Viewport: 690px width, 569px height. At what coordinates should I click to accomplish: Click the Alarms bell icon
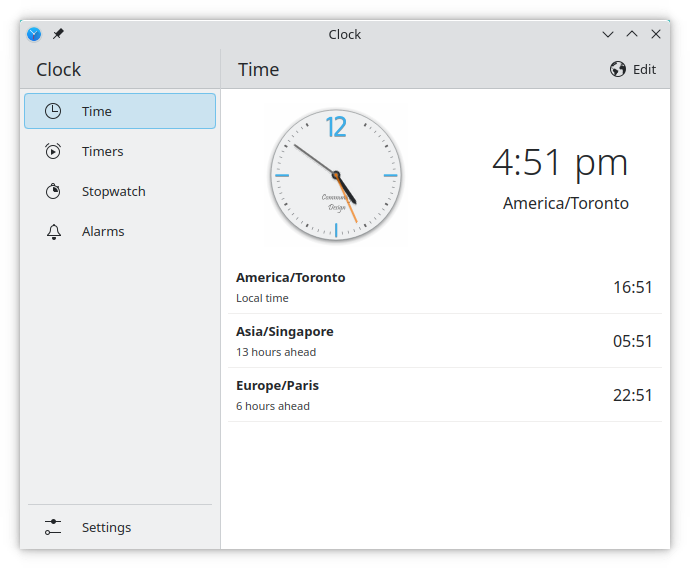pos(53,231)
